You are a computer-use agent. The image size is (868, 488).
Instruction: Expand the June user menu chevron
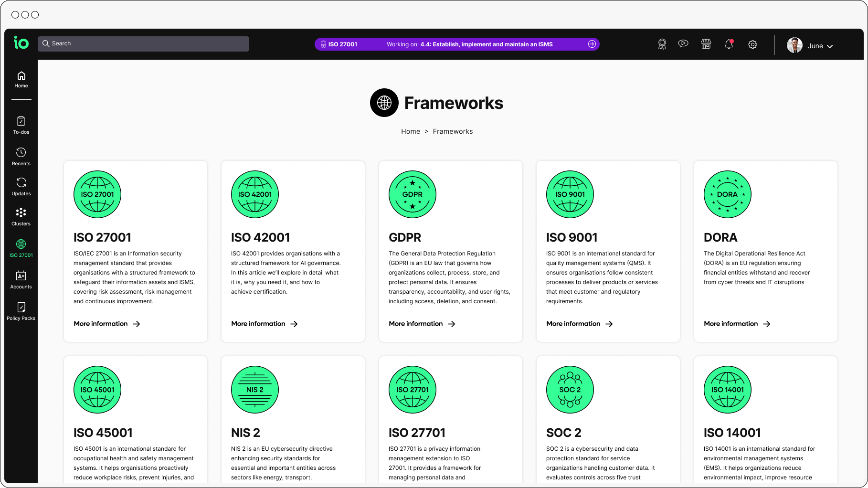click(830, 46)
